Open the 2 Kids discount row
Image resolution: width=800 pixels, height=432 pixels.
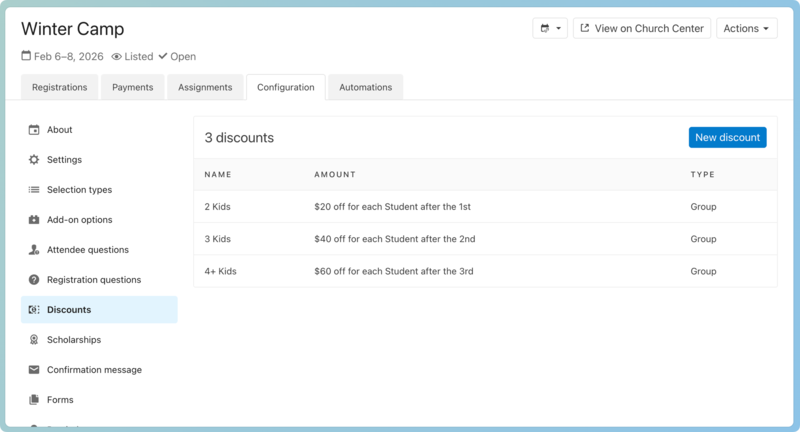pyautogui.click(x=218, y=207)
